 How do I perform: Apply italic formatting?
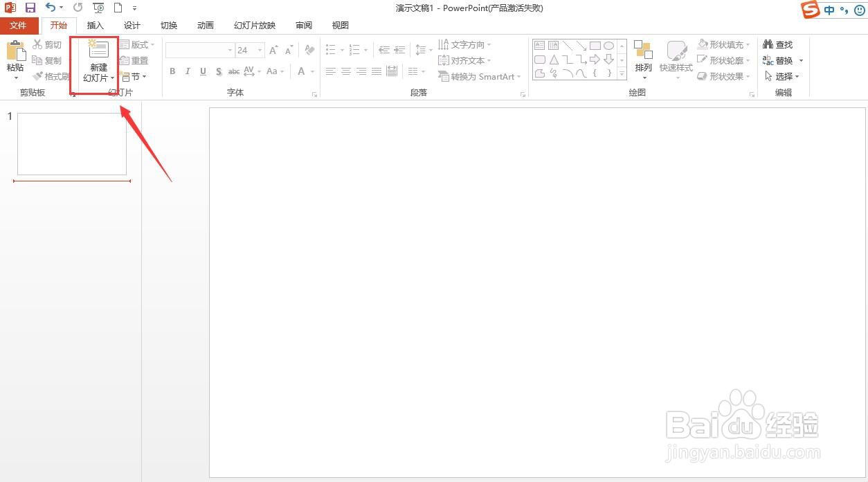coord(187,71)
